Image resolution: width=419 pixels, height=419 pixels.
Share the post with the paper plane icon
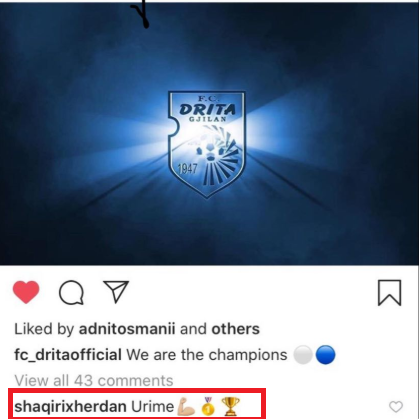(x=116, y=292)
